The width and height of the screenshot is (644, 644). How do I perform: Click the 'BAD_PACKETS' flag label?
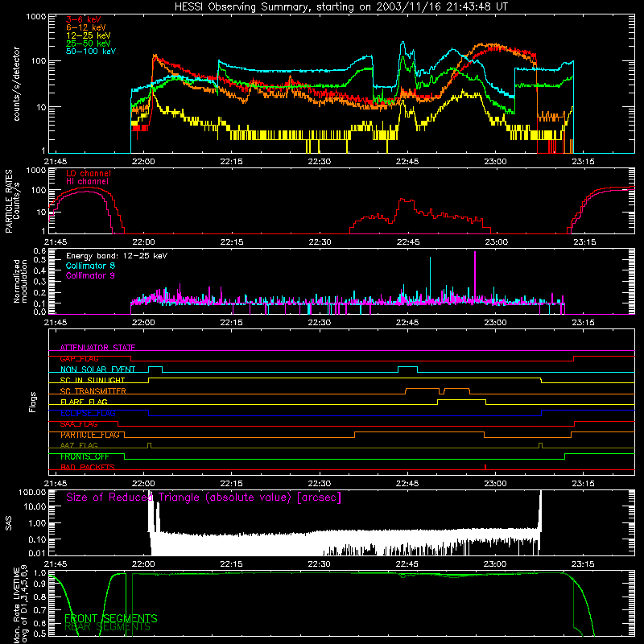click(x=88, y=467)
